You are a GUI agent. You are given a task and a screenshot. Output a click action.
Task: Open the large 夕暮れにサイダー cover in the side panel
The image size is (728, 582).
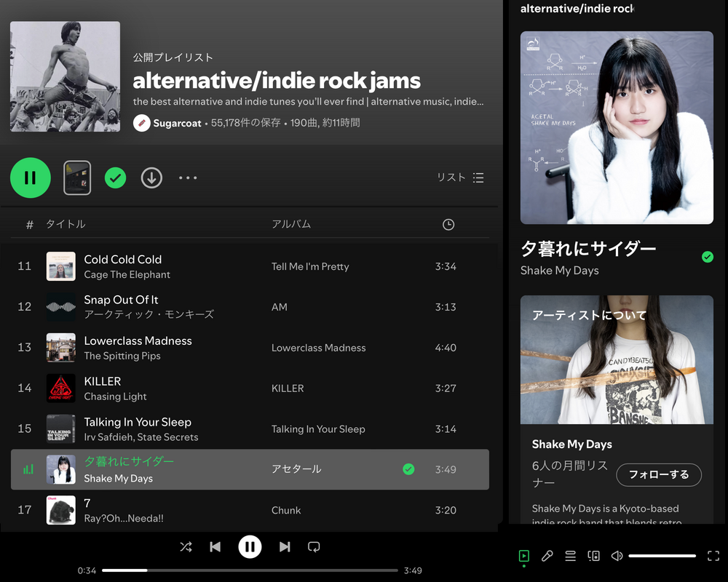[x=617, y=127]
